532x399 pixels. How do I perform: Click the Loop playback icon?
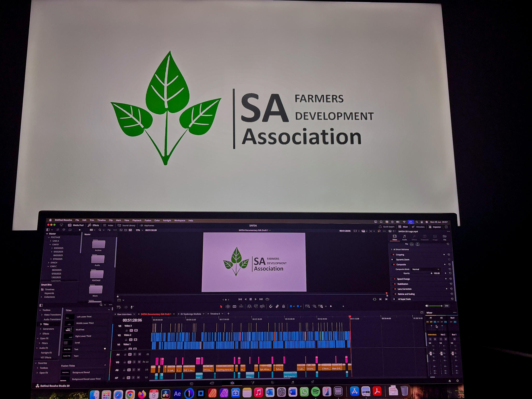(x=267, y=299)
